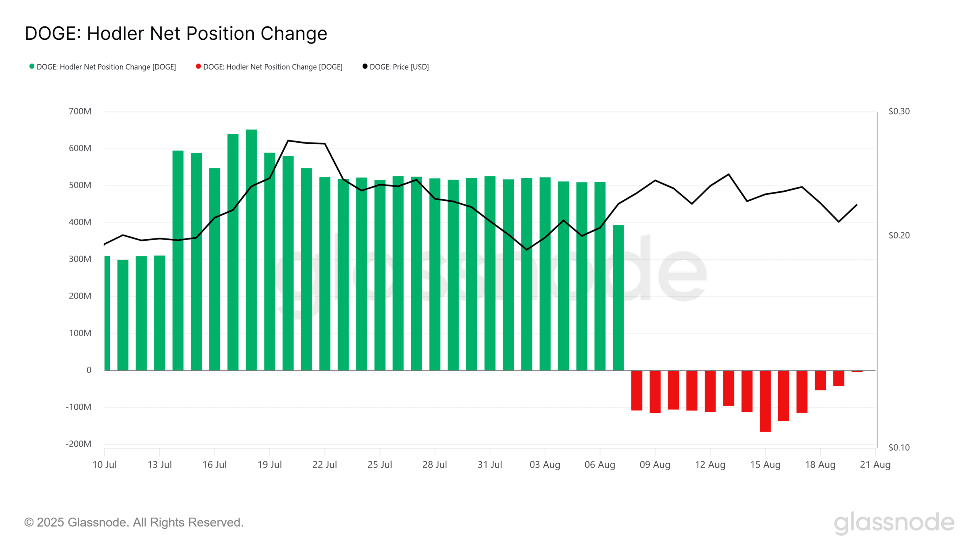Viewport: 980px width, 551px height.
Task: Click the $0.10 label on the price axis
Action: coord(899,447)
